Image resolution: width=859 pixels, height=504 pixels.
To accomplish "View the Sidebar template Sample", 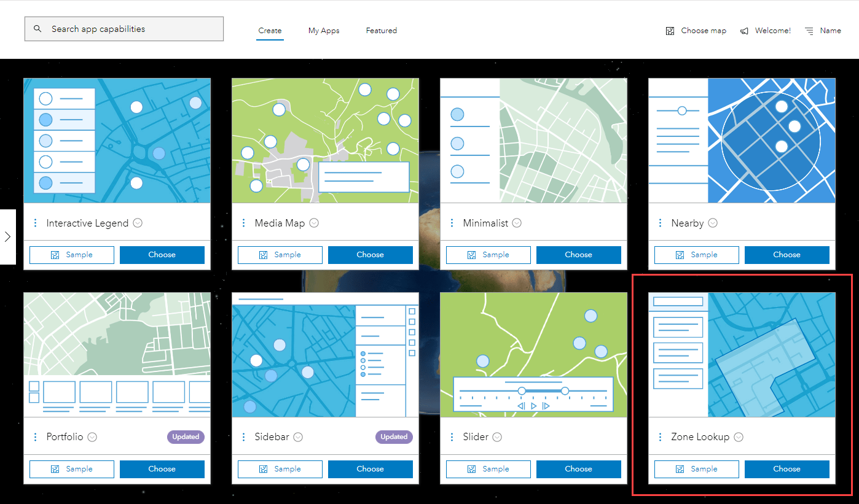I will pos(280,468).
